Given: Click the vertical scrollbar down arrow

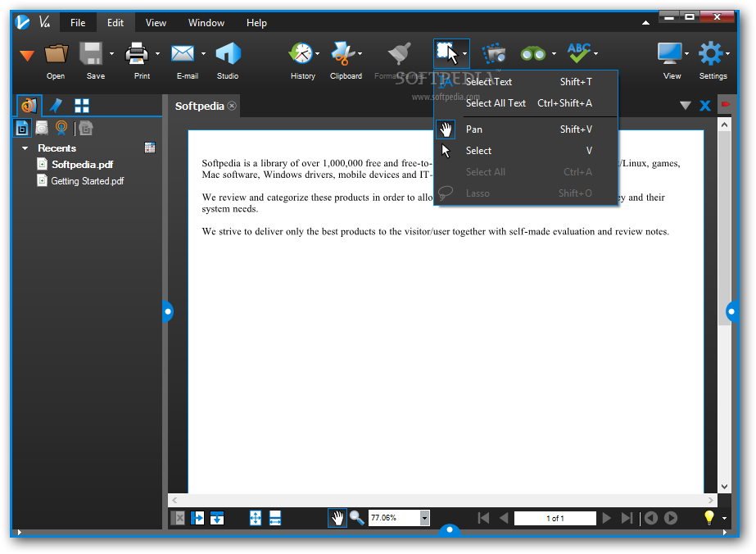Looking at the screenshot, I should [724, 487].
